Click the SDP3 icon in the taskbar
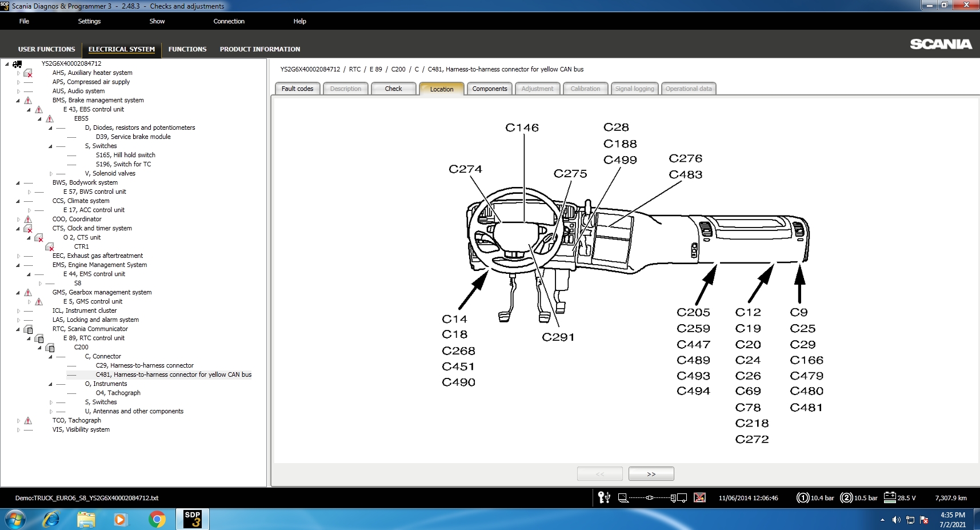Image resolution: width=980 pixels, height=530 pixels. coord(193,519)
